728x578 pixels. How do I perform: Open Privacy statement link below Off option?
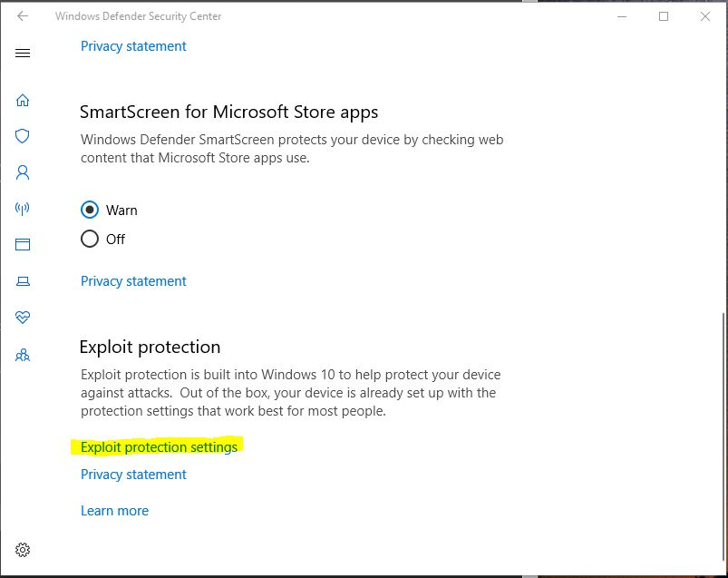[x=133, y=281]
